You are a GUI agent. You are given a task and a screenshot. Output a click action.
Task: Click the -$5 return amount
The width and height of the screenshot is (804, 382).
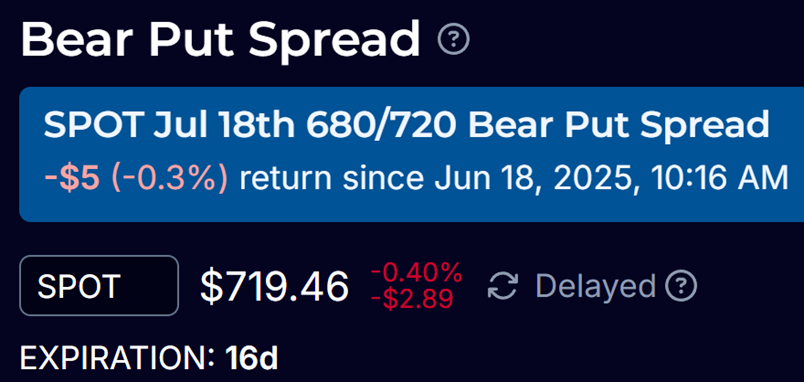pos(74,178)
